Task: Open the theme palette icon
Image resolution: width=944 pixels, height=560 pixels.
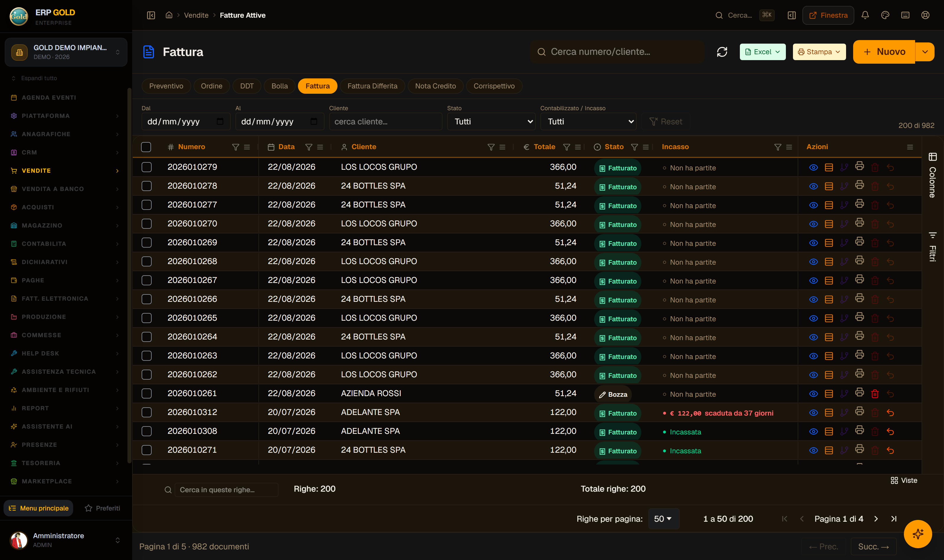Action: (885, 15)
